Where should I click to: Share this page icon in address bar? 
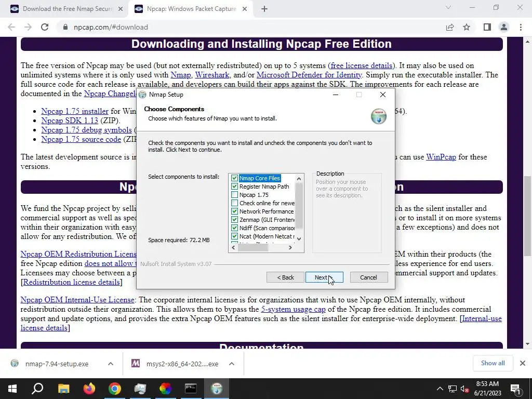click(x=450, y=27)
